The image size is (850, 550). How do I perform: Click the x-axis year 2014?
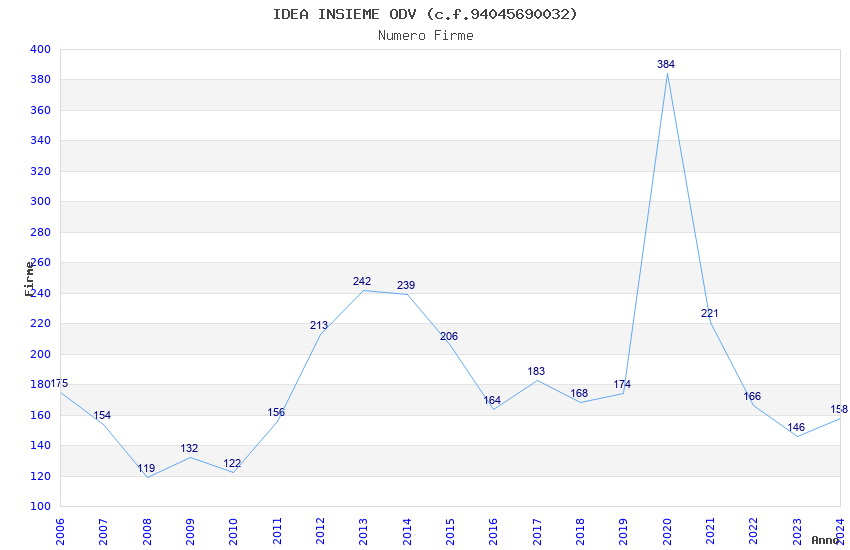click(x=407, y=531)
